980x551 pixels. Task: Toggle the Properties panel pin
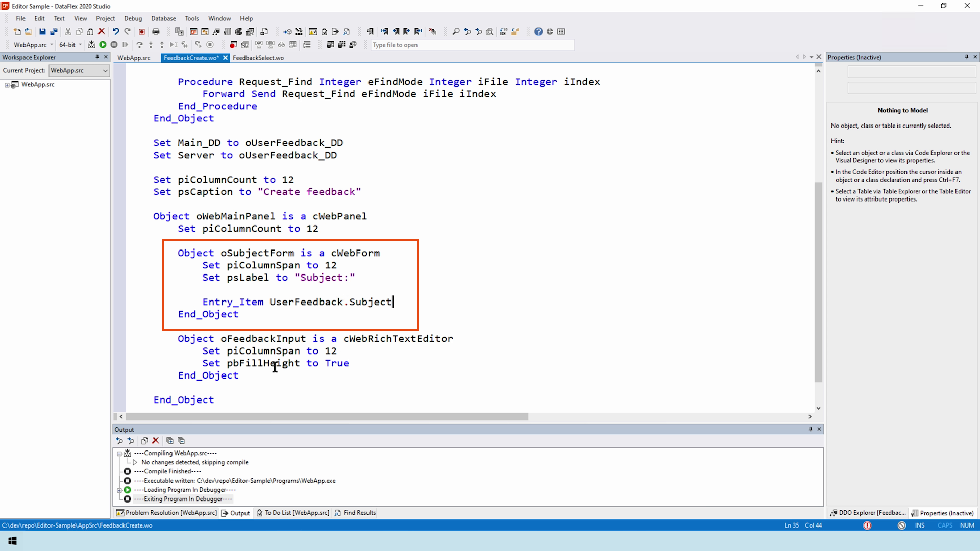(x=966, y=57)
